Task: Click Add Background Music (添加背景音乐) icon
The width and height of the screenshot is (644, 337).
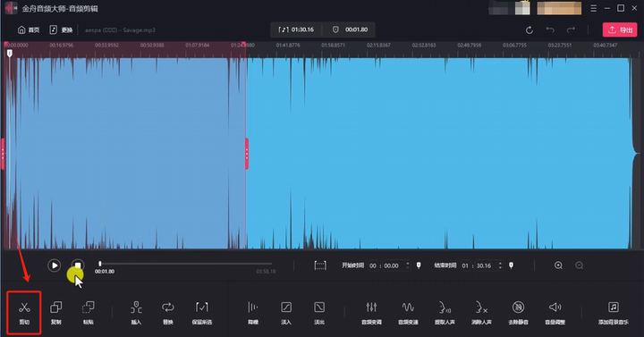Action: 614,307
